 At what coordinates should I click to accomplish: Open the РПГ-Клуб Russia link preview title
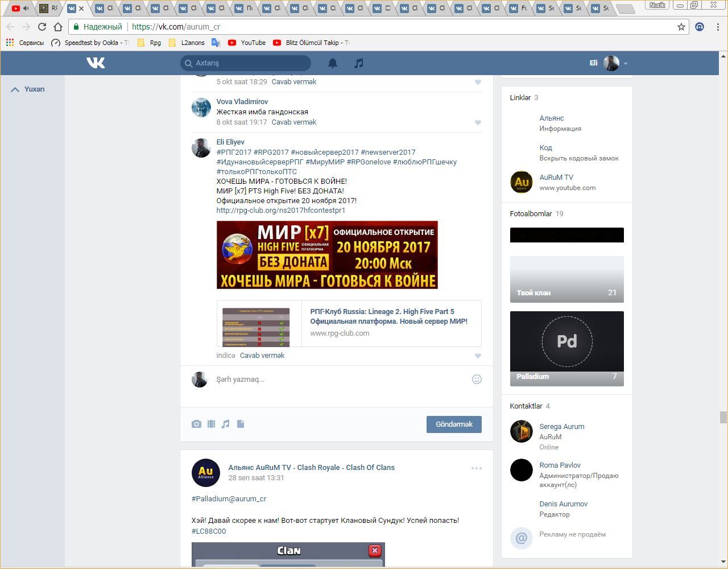click(388, 316)
